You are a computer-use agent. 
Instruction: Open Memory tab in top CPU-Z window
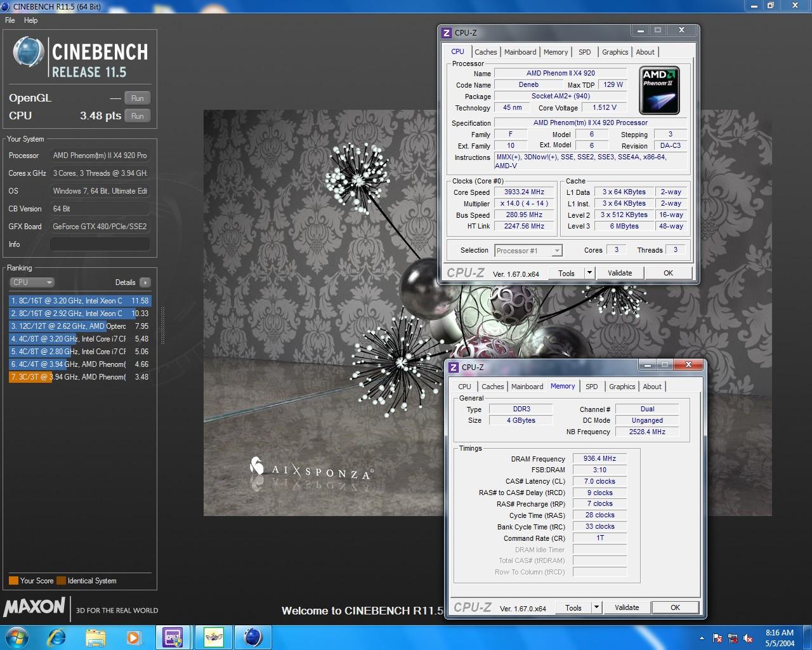556,52
